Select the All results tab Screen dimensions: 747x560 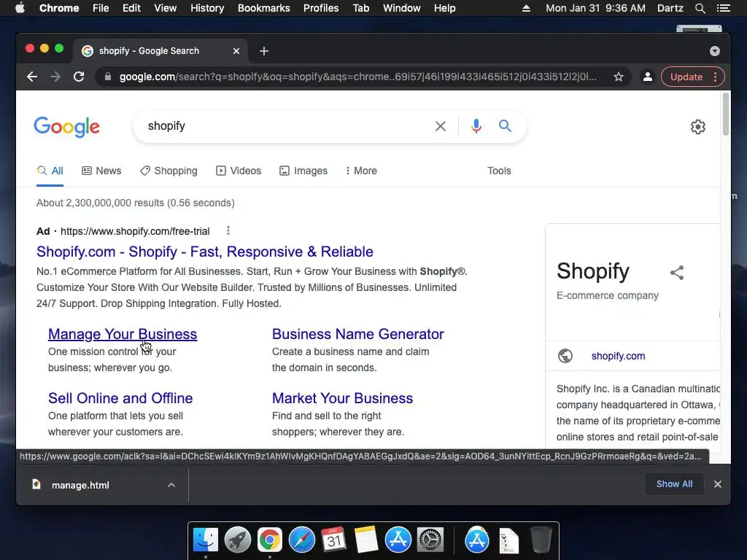50,171
